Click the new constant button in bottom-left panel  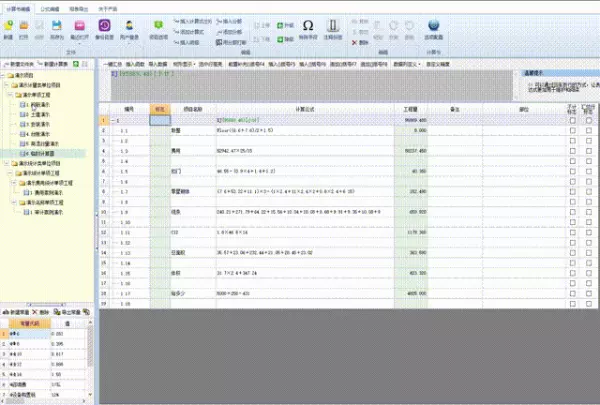click(15, 312)
